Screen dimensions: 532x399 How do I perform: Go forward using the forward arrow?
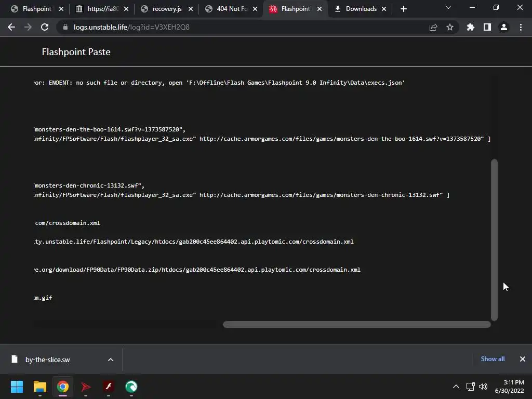(x=28, y=27)
